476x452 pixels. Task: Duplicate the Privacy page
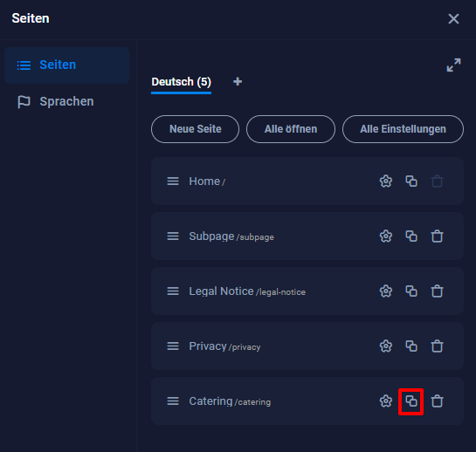(x=411, y=346)
